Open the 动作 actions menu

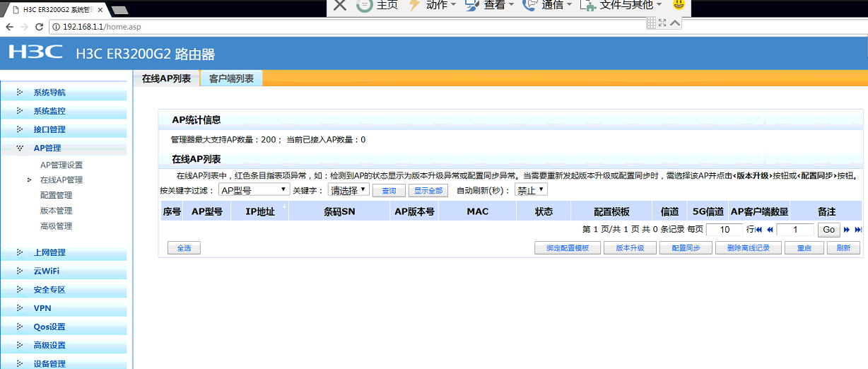click(x=433, y=5)
